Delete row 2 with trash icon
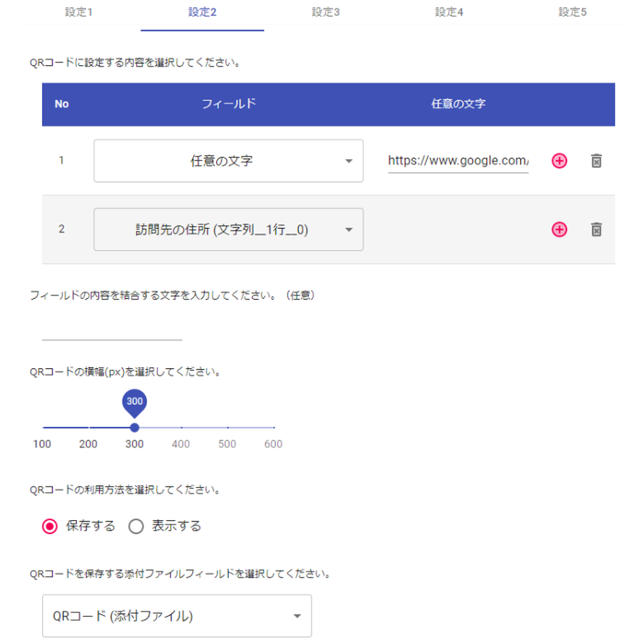 (596, 229)
